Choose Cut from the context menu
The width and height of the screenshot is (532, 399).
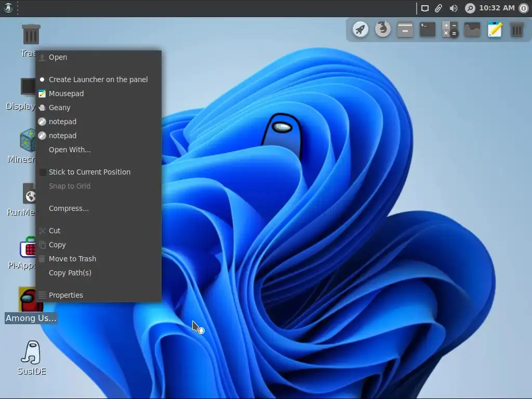pos(99,231)
